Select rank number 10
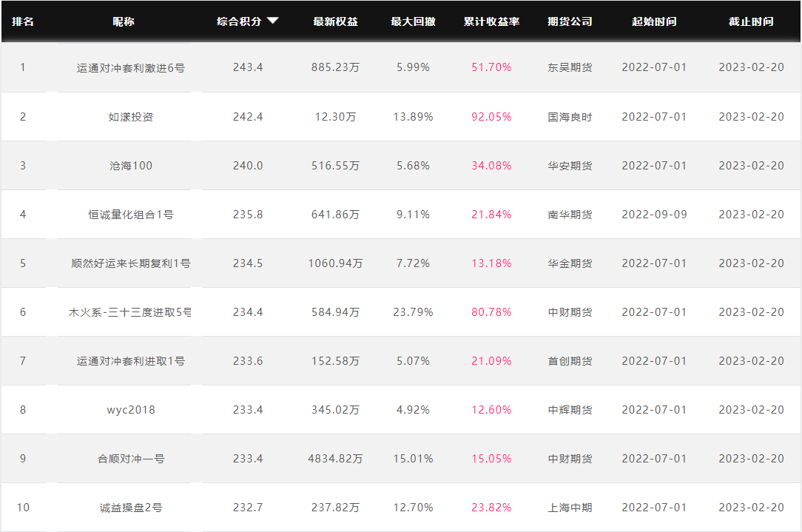This screenshot has width=802, height=532. point(23,508)
